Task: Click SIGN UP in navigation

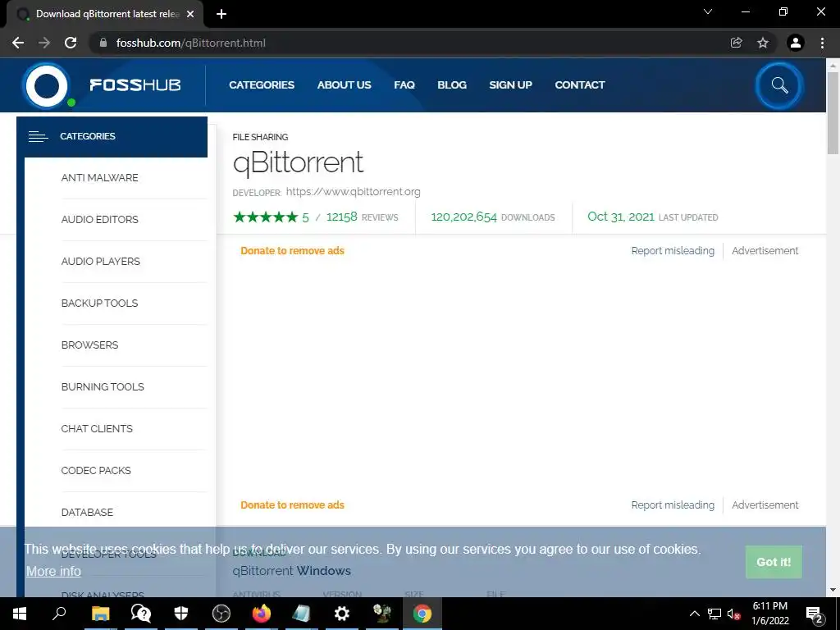Action: coord(510,84)
